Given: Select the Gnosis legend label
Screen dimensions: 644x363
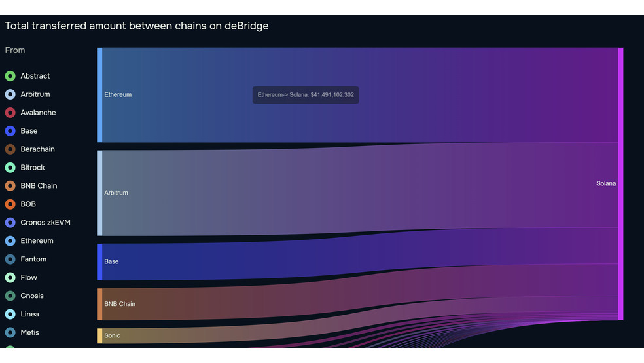Looking at the screenshot, I should (x=32, y=296).
